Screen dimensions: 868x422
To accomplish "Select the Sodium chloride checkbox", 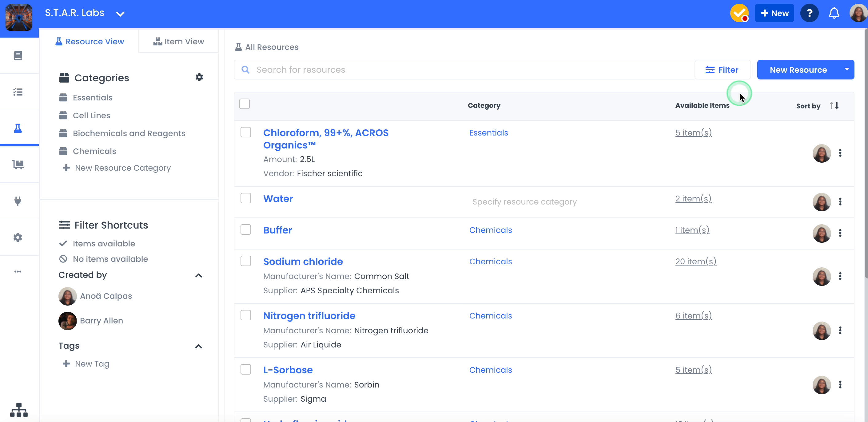I will (x=246, y=261).
